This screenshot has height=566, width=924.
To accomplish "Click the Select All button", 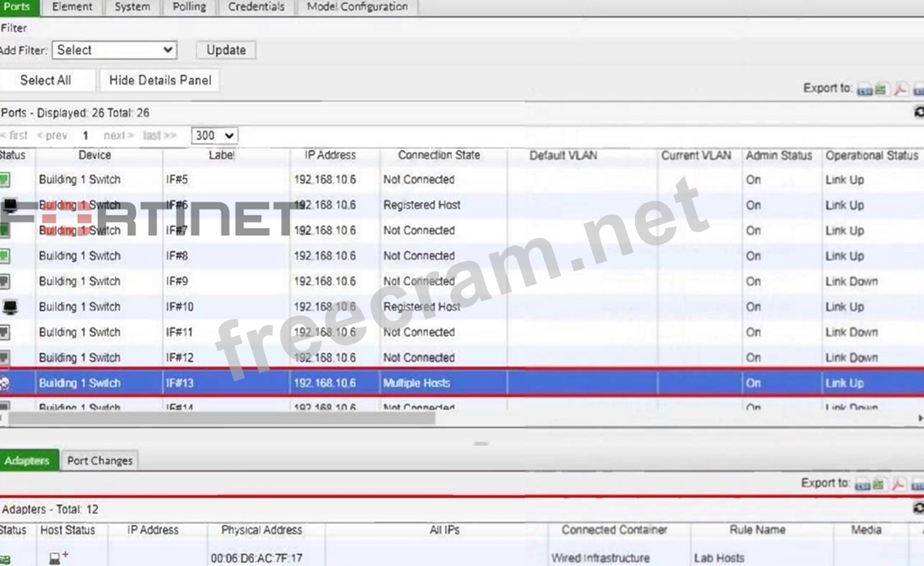I will tap(46, 80).
